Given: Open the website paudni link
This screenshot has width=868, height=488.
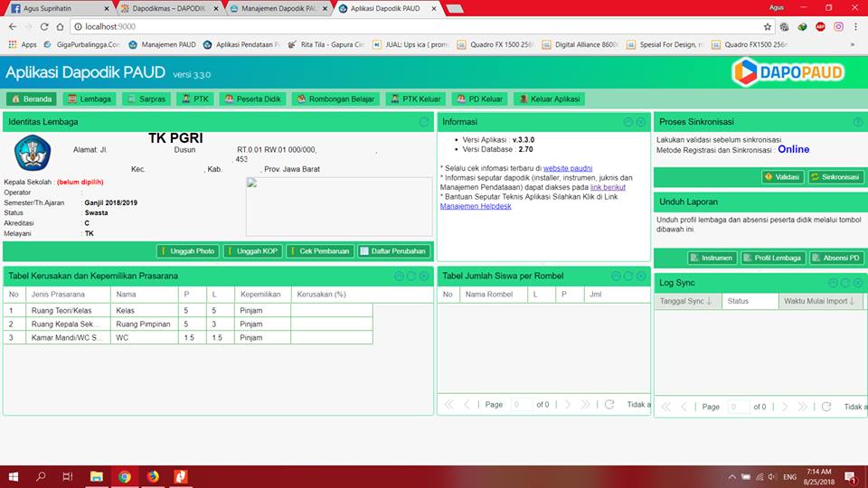Looking at the screenshot, I should pyautogui.click(x=568, y=168).
